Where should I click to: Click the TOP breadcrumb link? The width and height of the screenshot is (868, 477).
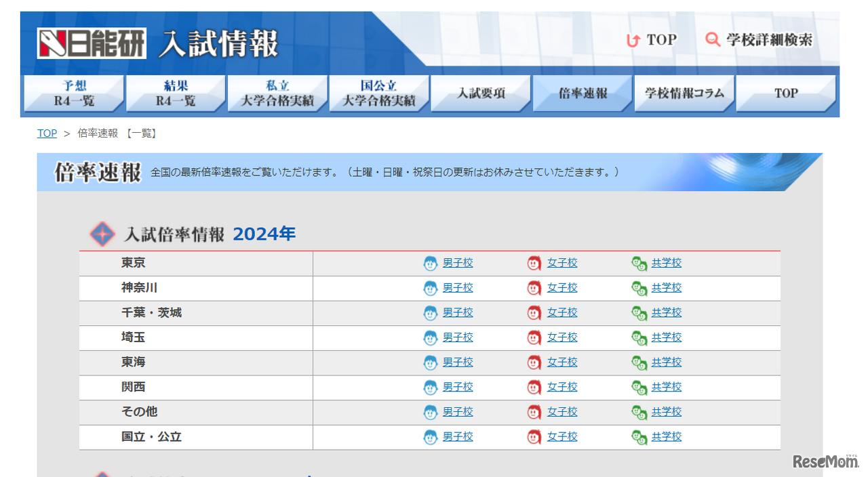47,133
